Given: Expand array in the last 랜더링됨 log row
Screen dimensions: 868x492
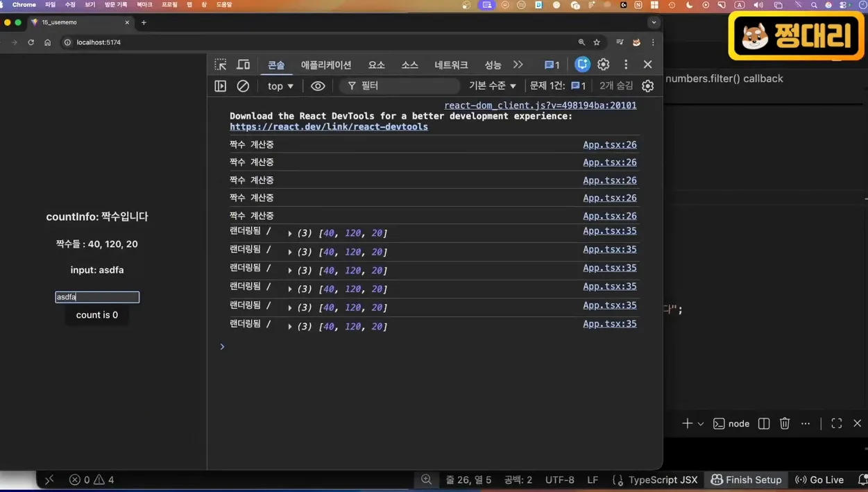Looking at the screenshot, I should click(290, 327).
